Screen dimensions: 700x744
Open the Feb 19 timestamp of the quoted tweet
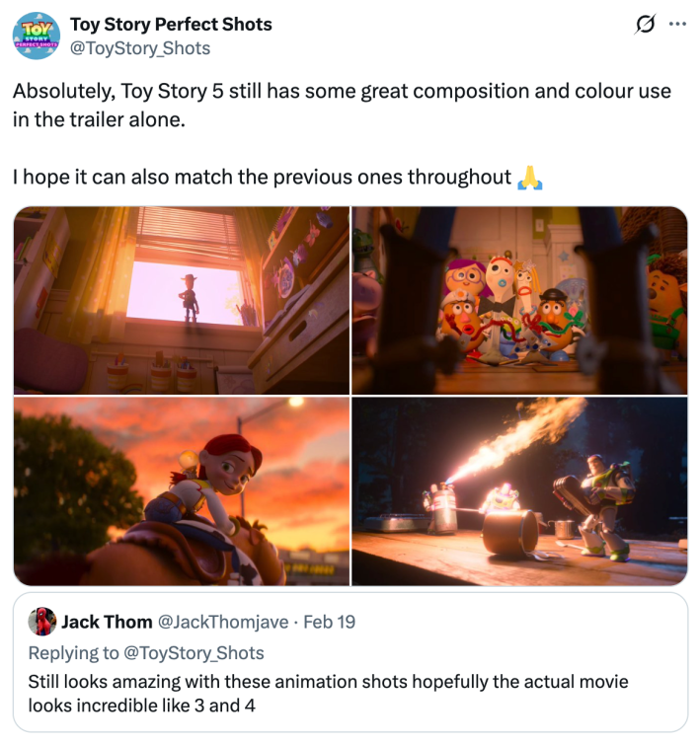click(330, 622)
